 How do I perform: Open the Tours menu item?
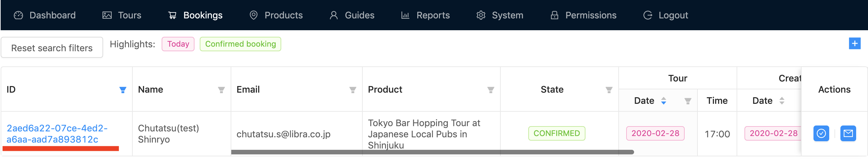pyautogui.click(x=122, y=15)
